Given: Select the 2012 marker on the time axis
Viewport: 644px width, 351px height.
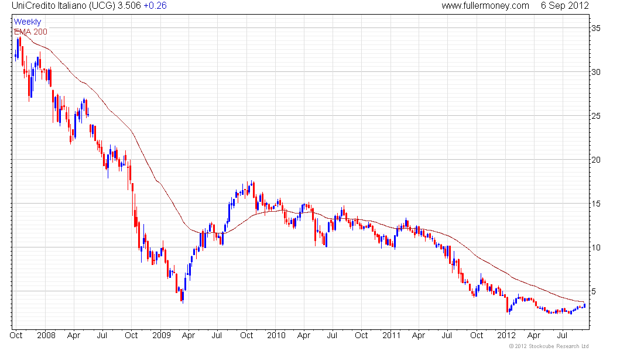Looking at the screenshot, I should point(506,336).
